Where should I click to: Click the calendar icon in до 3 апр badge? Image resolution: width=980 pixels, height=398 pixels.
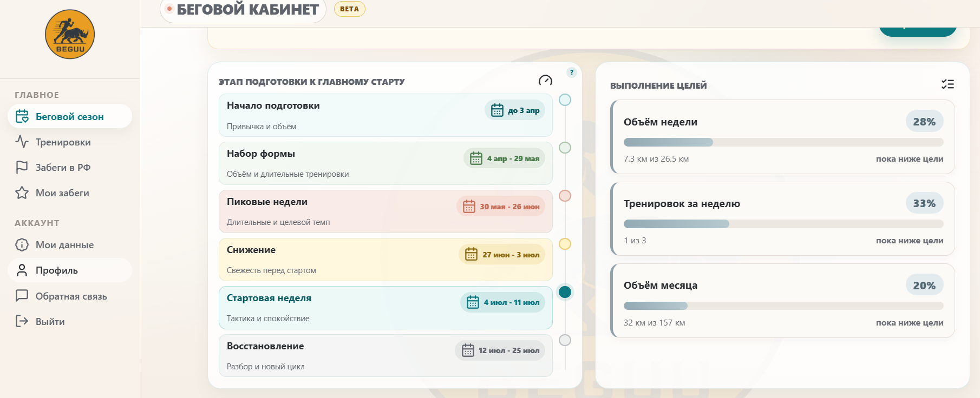click(x=497, y=110)
